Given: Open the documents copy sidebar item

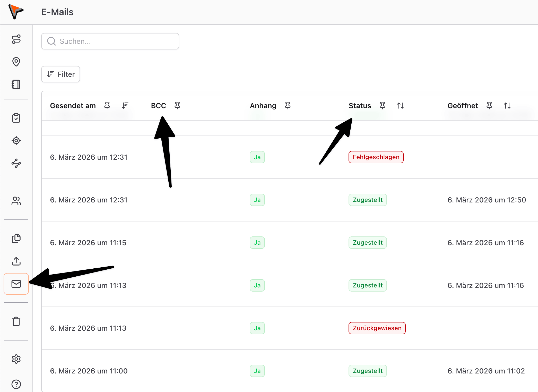Looking at the screenshot, I should (x=16, y=238).
